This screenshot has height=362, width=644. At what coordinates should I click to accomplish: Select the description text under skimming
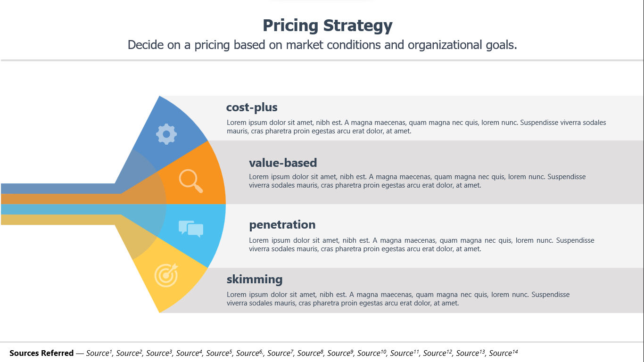click(x=398, y=299)
